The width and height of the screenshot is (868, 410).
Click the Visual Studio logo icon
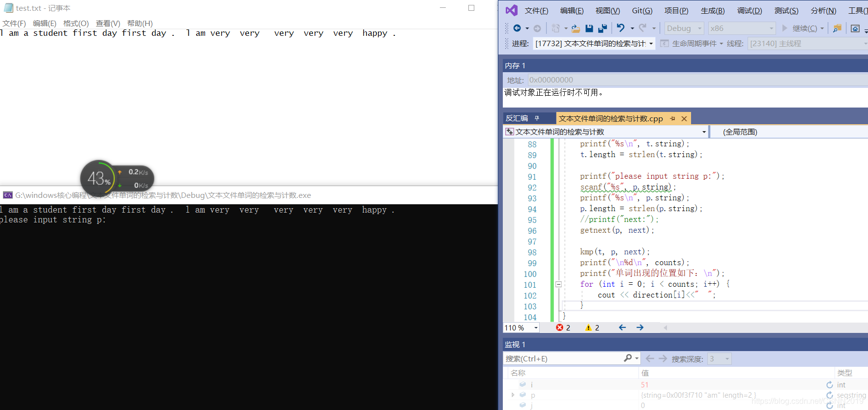(511, 10)
